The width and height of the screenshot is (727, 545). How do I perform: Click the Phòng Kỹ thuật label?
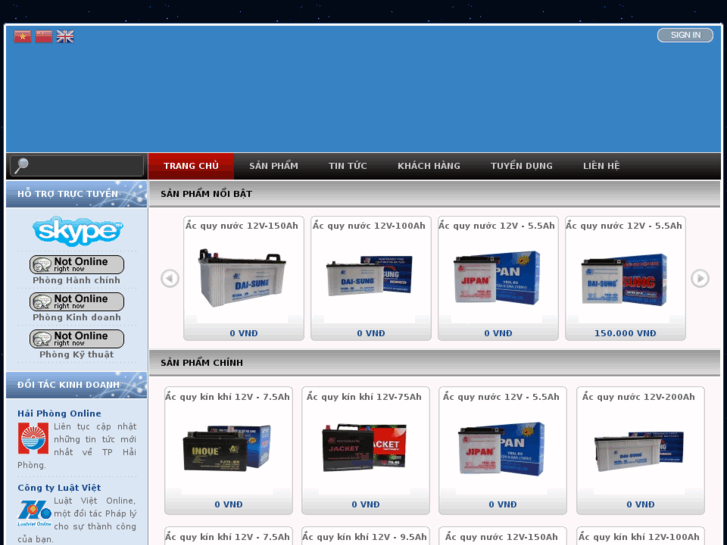(x=77, y=354)
